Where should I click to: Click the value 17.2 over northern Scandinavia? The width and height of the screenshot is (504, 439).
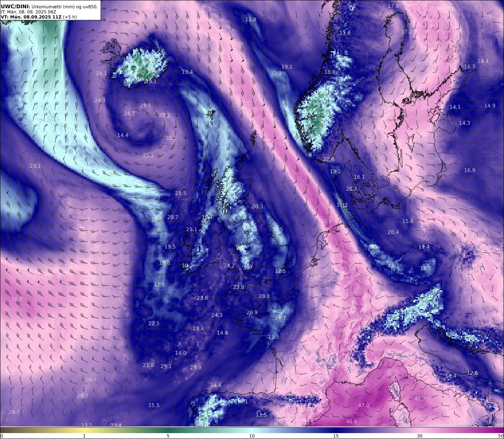[407, 31]
